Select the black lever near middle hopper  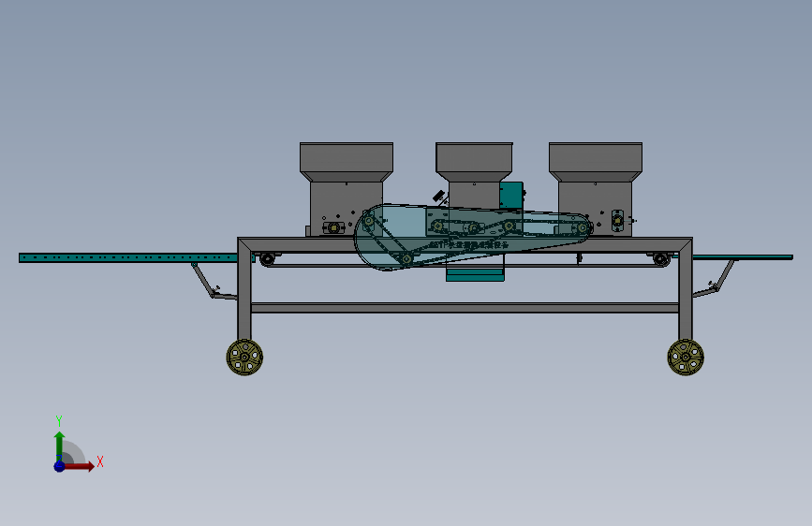(x=439, y=197)
